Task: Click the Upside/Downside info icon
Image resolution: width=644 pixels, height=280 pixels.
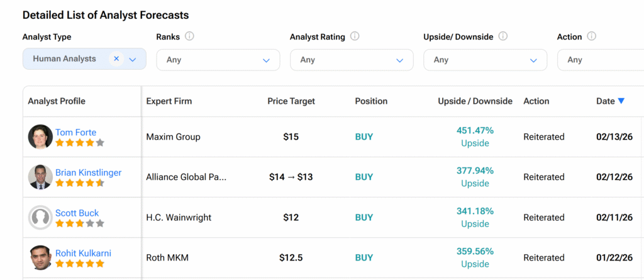Action: [x=503, y=36]
